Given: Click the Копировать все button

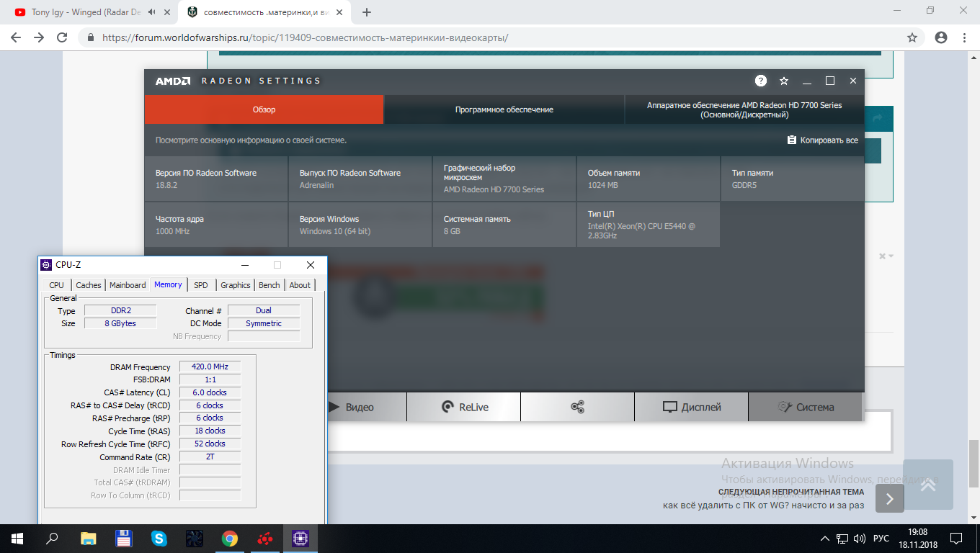Looking at the screenshot, I should tap(823, 140).
